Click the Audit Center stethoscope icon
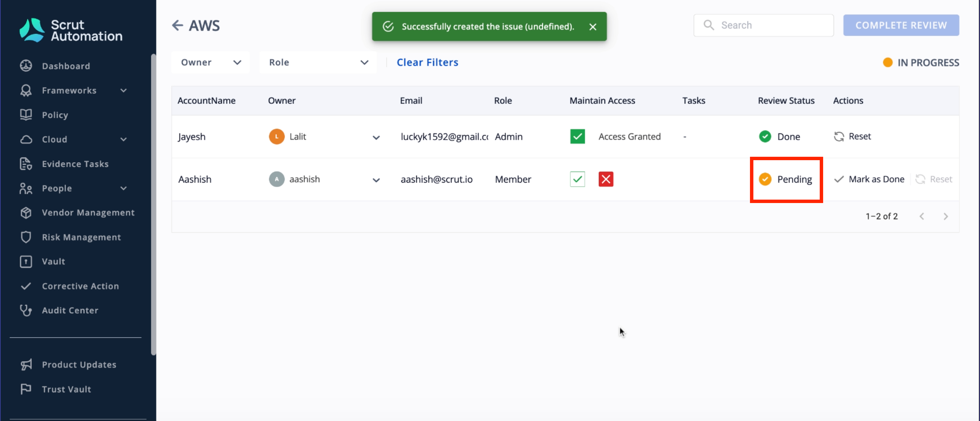The height and width of the screenshot is (421, 980). point(26,310)
